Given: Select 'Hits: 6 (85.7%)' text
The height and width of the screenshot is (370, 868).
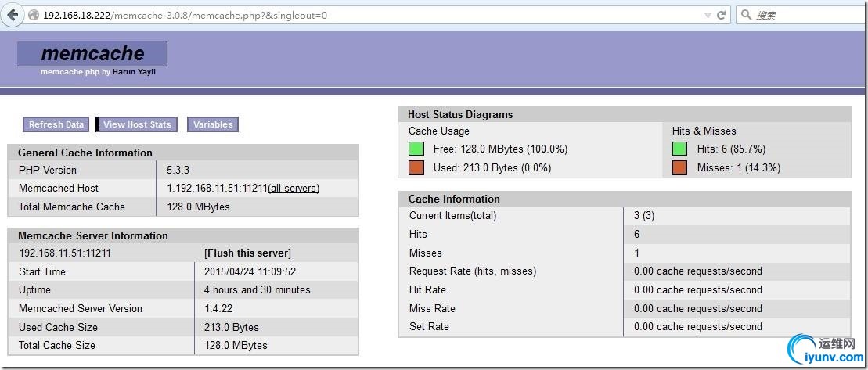Looking at the screenshot, I should pos(731,149).
